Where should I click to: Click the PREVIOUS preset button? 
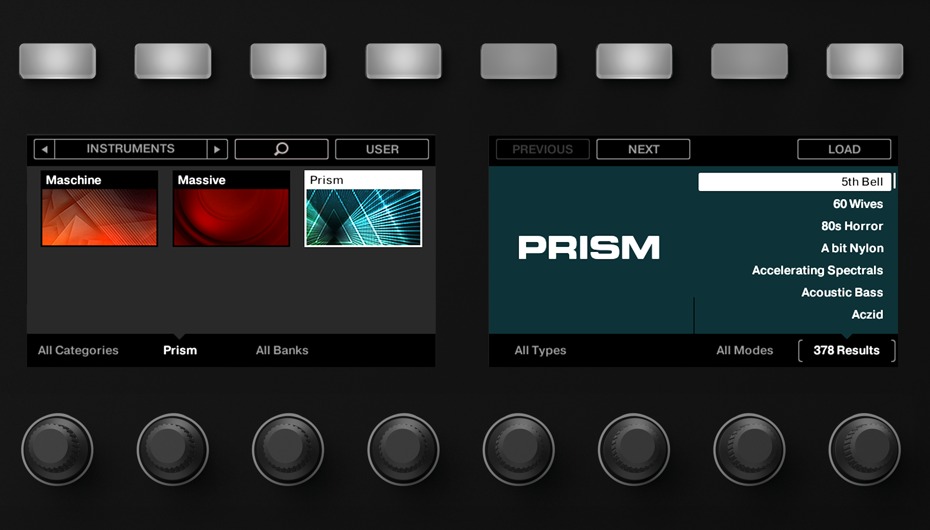point(542,149)
